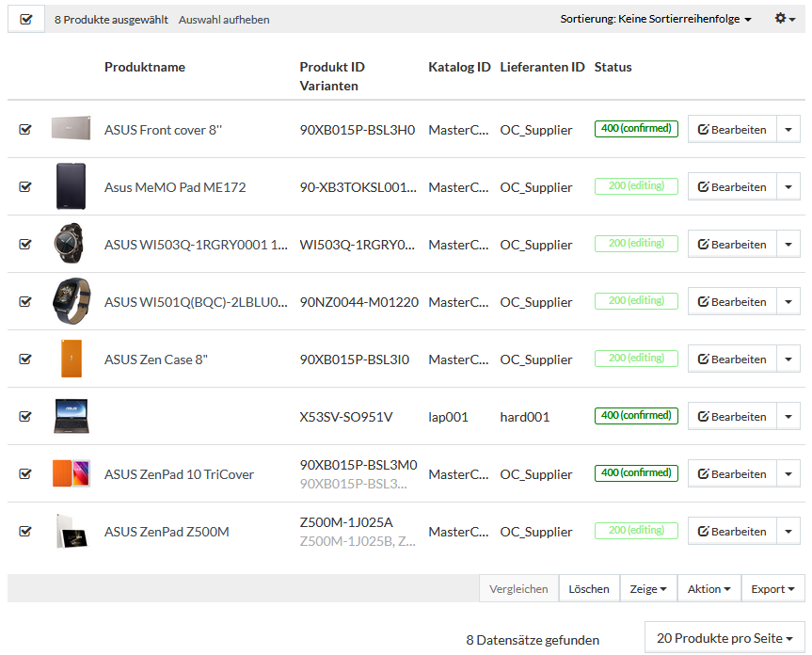Click 200 (editing) status of Asus MeMO Pad
This screenshot has height=655, width=812.
[636, 186]
